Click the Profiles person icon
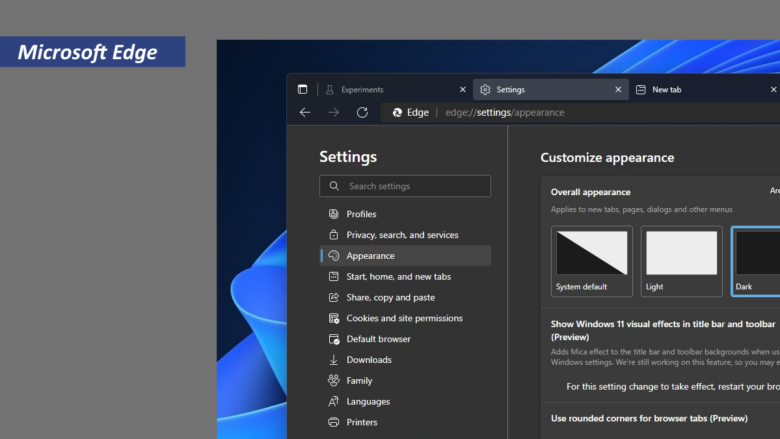 [x=334, y=214]
